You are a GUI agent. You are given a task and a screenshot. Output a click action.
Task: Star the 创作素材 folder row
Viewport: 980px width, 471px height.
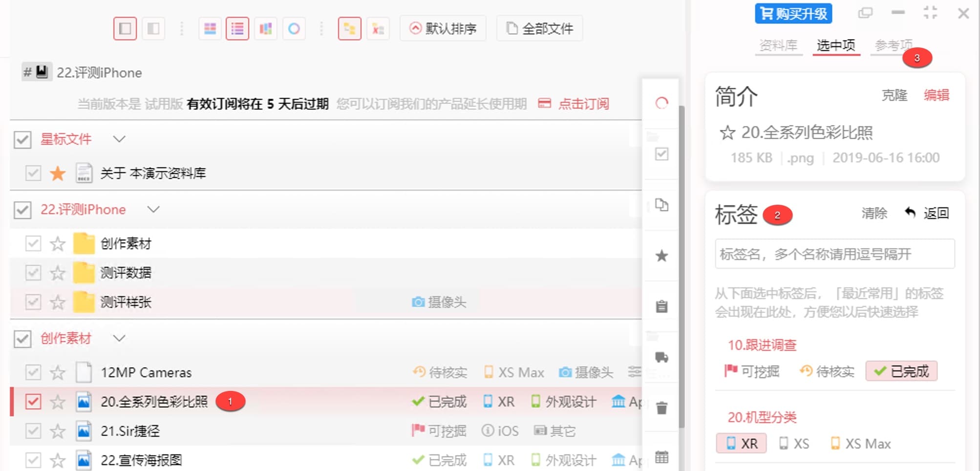pyautogui.click(x=58, y=243)
